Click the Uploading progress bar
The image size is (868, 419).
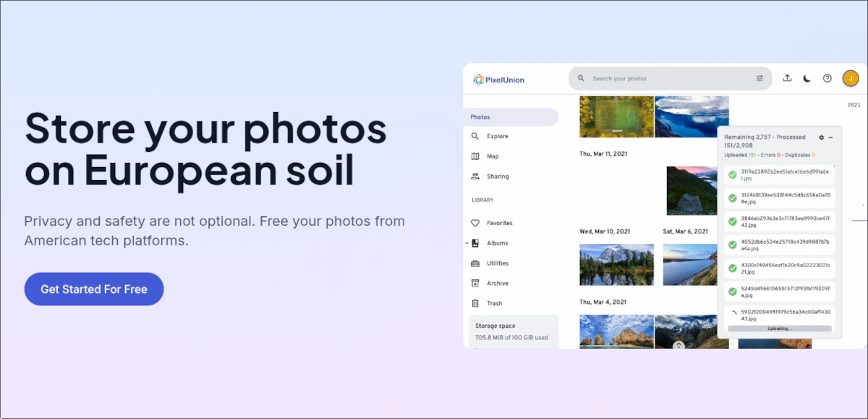click(779, 329)
